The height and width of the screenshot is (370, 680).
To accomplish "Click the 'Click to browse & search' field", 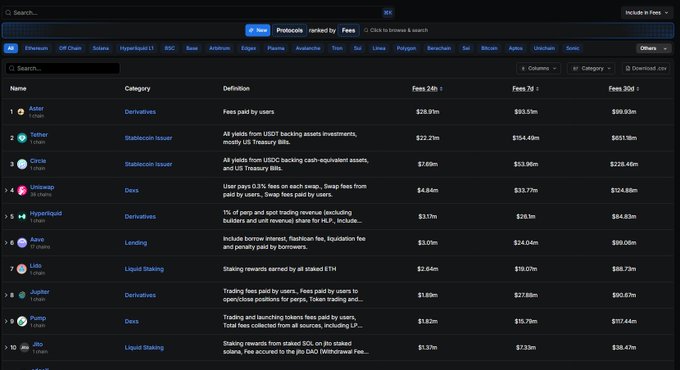I will 396,30.
